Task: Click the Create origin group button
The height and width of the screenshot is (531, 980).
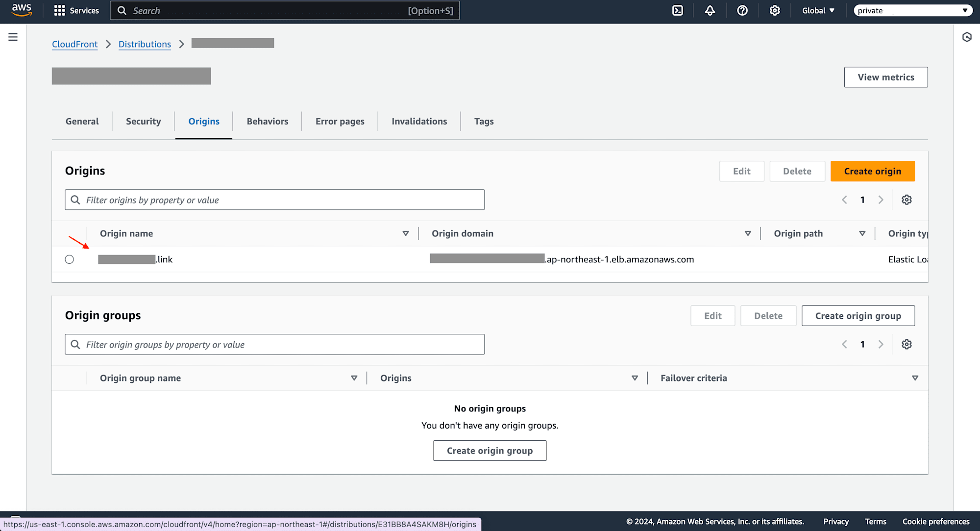Action: click(858, 316)
